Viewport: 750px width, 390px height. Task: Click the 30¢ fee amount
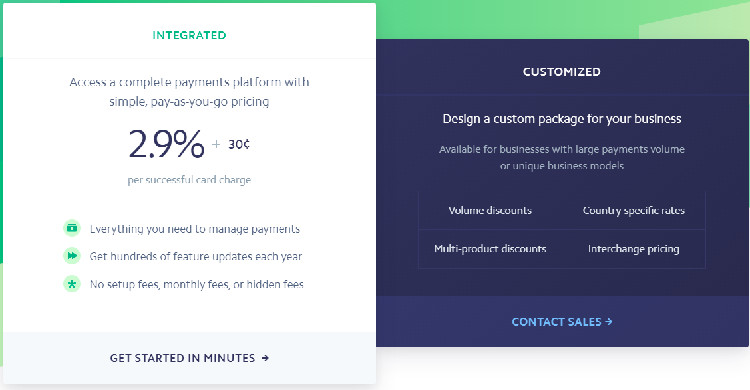pos(239,144)
